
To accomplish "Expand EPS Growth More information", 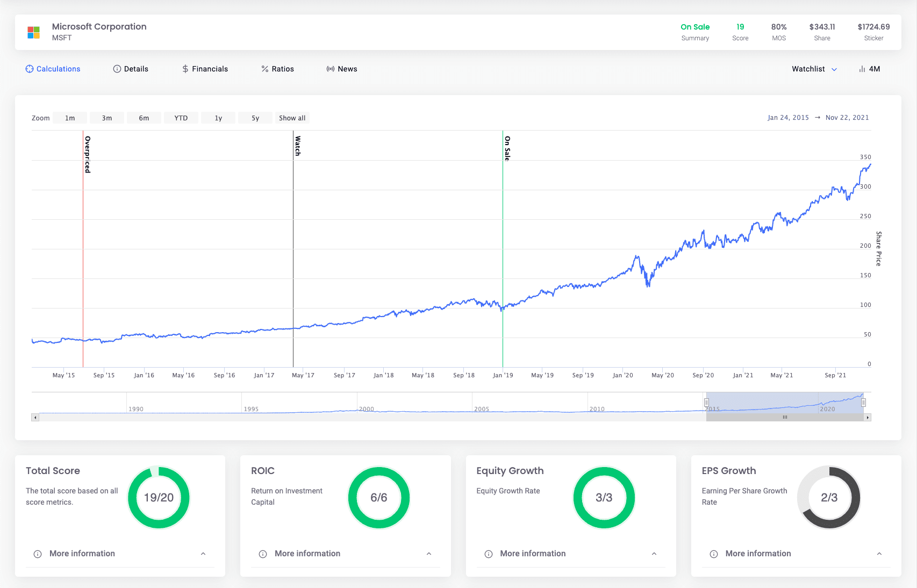I will (796, 554).
